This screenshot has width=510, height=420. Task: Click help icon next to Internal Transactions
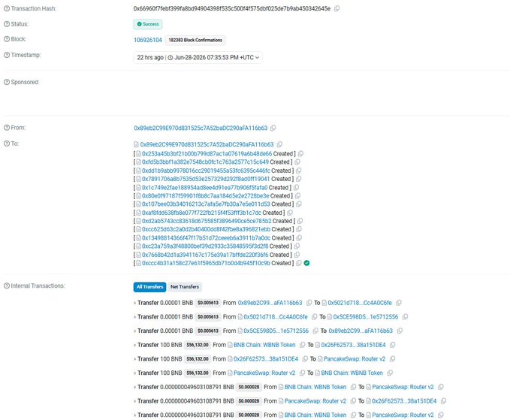(x=7, y=286)
